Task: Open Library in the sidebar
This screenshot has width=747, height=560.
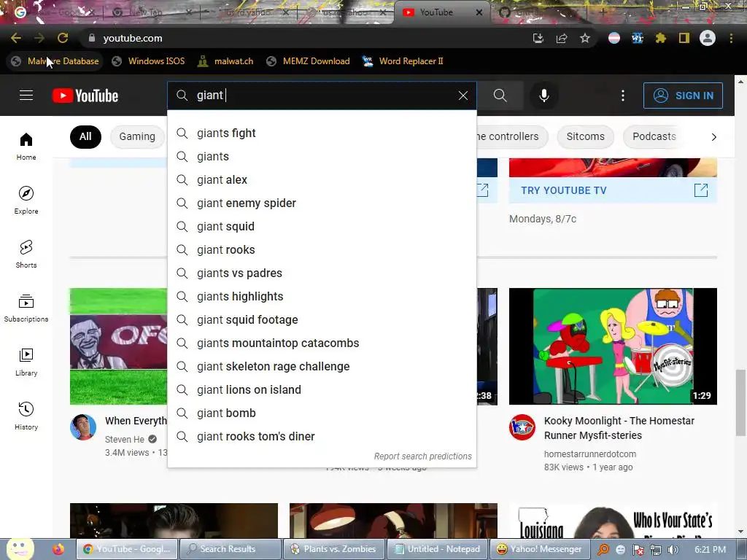Action: [x=26, y=362]
